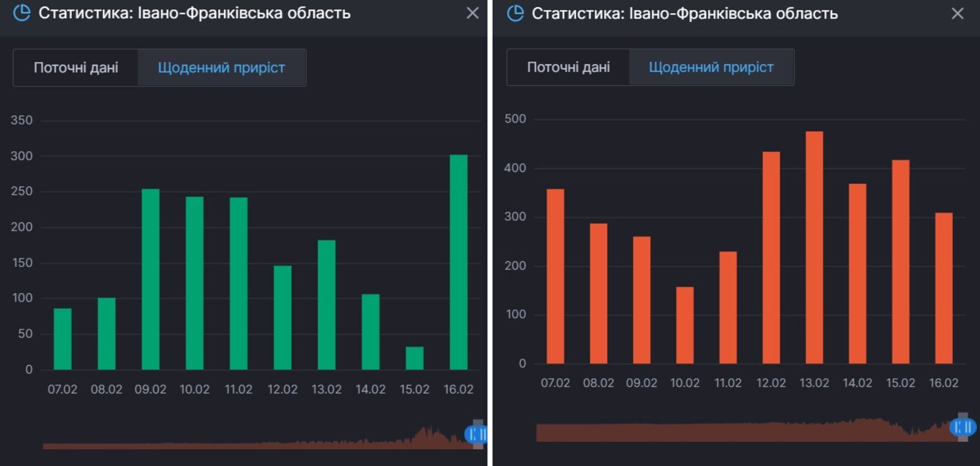Click the orange bar for 07.02

555,276
